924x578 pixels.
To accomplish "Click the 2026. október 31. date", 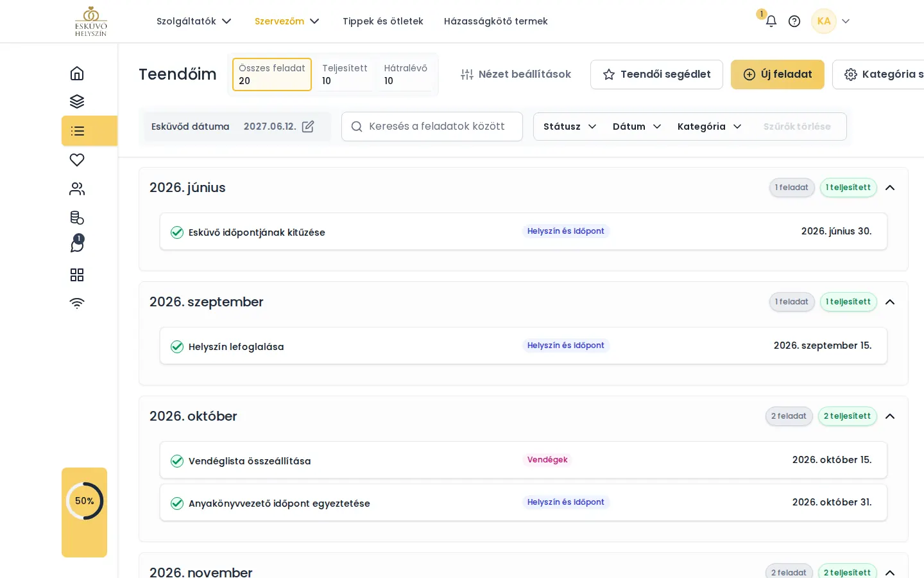I will point(832,502).
